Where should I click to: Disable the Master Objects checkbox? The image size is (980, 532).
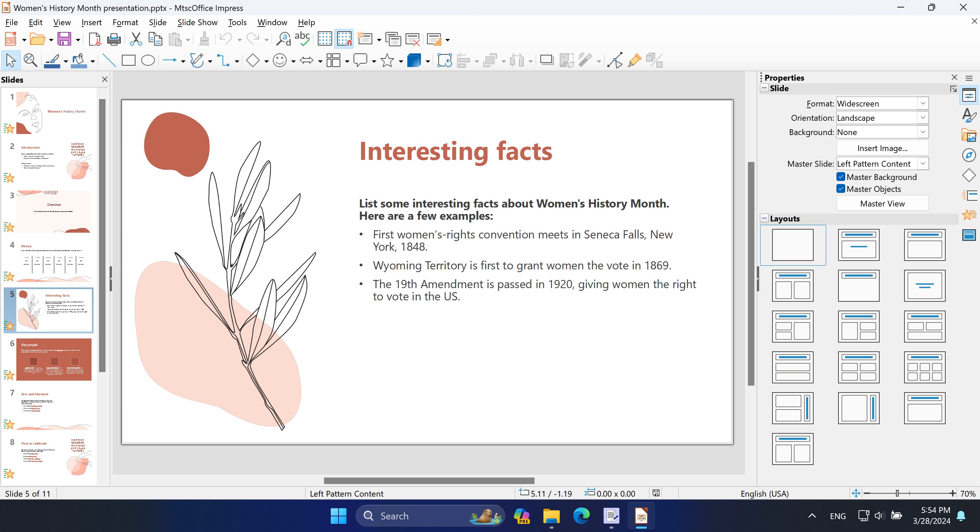pyautogui.click(x=841, y=188)
